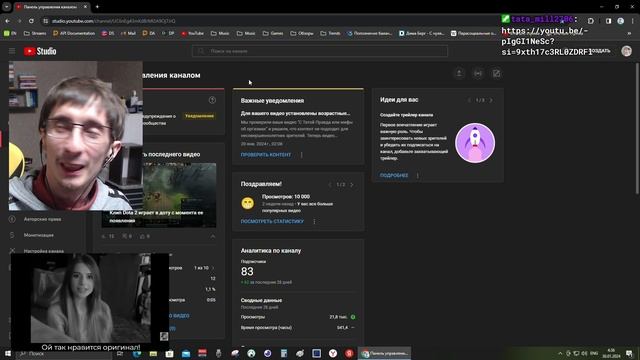The image size is (640, 360).
Task: Show previous idea in Идеи для вас
Action: click(469, 100)
